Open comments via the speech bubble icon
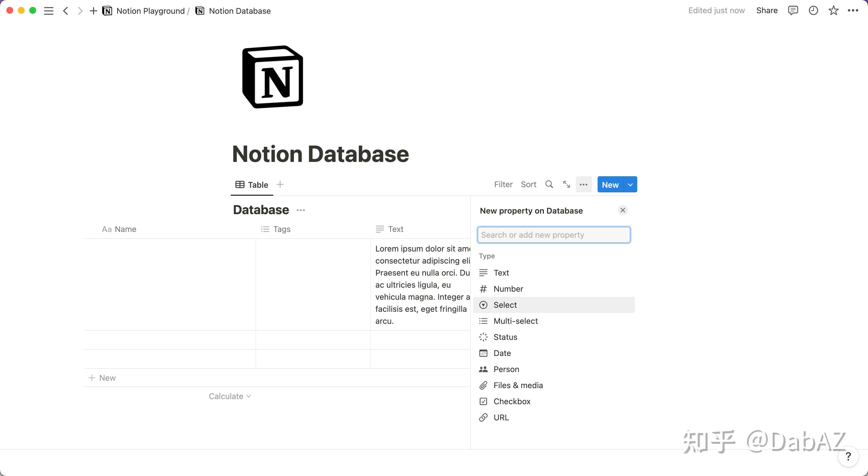Viewport: 868px width, 476px height. coord(793,10)
